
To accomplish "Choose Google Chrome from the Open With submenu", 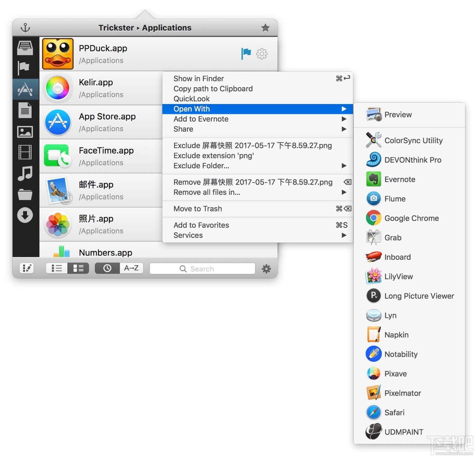I will tap(411, 218).
